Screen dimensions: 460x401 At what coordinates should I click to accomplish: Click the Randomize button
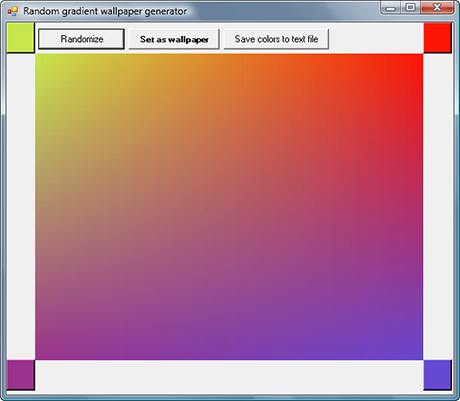tap(81, 39)
